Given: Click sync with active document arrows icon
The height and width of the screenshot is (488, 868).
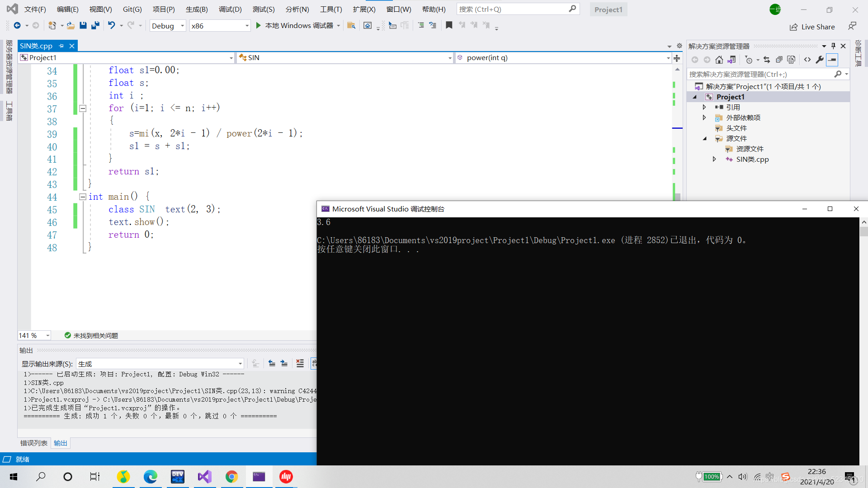Looking at the screenshot, I should pos(766,60).
